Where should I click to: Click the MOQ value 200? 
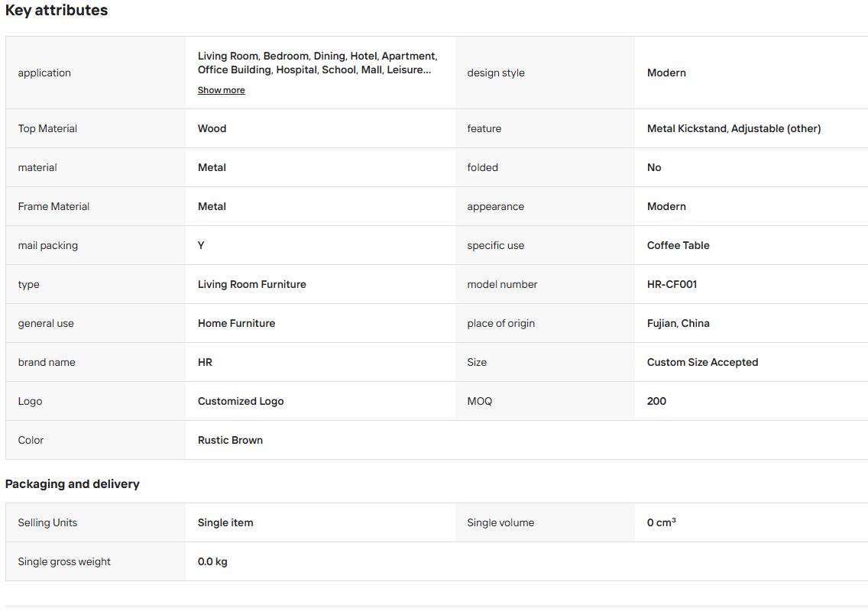(656, 401)
